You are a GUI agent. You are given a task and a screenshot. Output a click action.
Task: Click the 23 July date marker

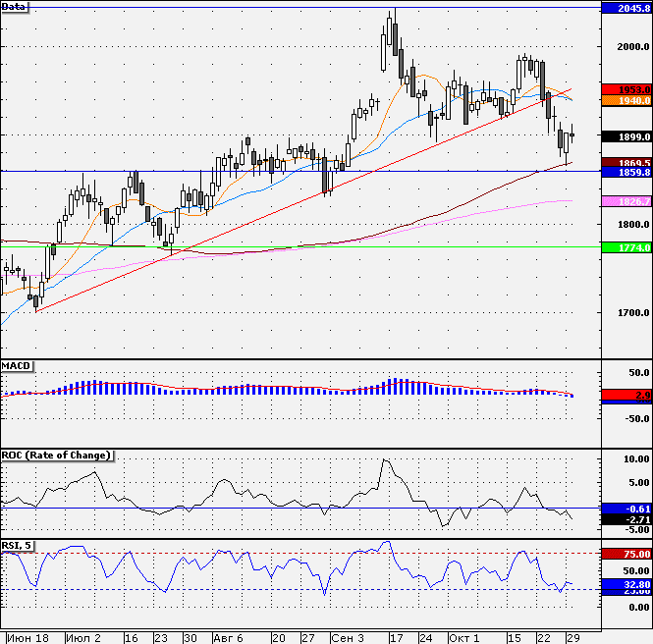pos(161,638)
